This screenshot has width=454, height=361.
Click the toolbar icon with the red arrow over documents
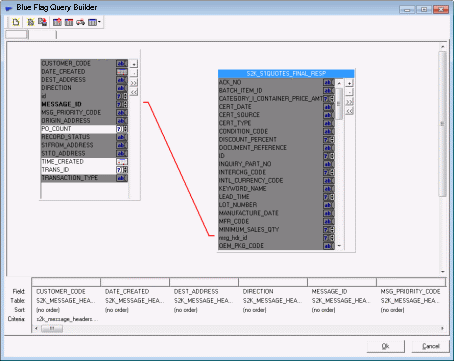[42, 22]
